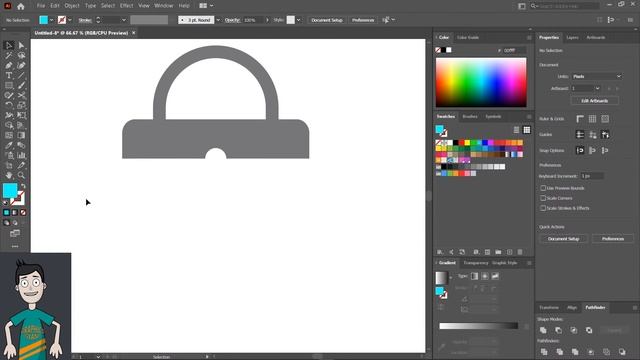Image resolution: width=640 pixels, height=360 pixels.
Task: Select the Selection tool in the toolbar
Action: (x=9, y=45)
